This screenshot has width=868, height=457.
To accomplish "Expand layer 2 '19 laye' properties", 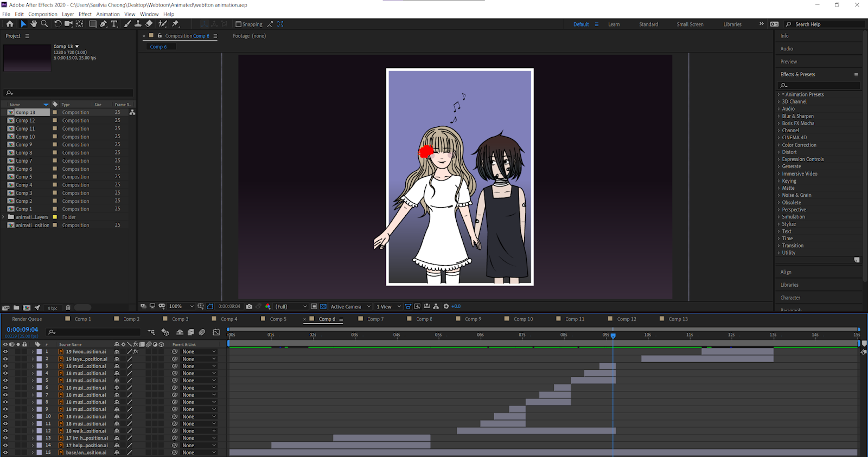I will tap(33, 359).
